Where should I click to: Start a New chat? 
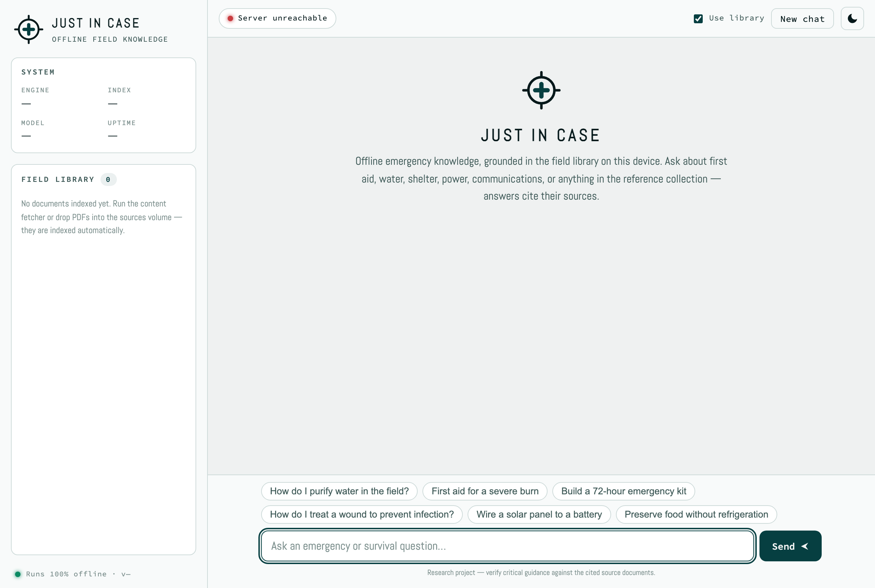coord(802,19)
